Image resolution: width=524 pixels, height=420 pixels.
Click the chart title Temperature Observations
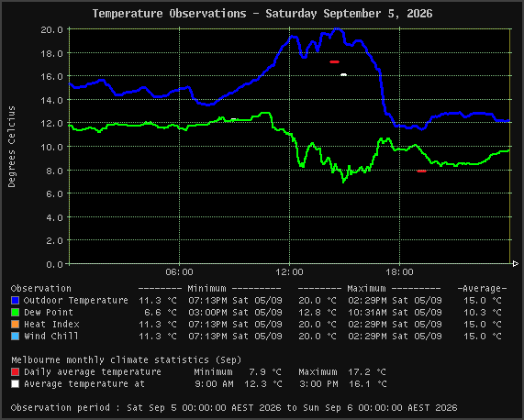click(262, 14)
